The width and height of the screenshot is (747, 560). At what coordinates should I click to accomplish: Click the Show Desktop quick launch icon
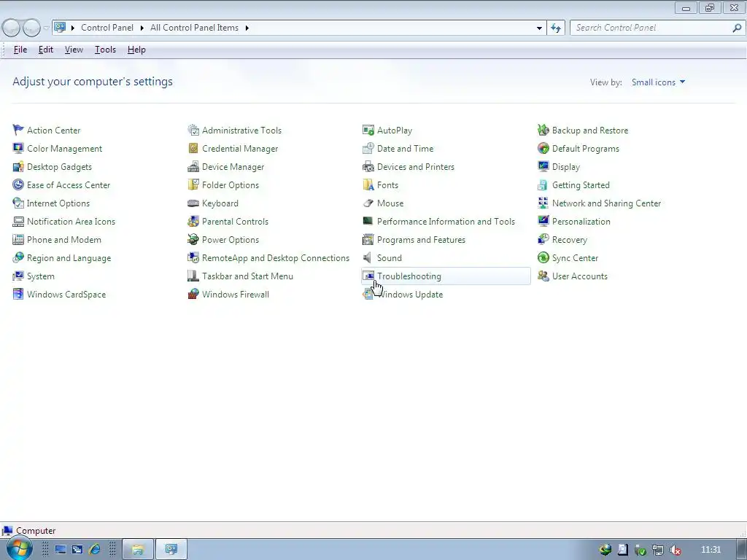(x=61, y=550)
